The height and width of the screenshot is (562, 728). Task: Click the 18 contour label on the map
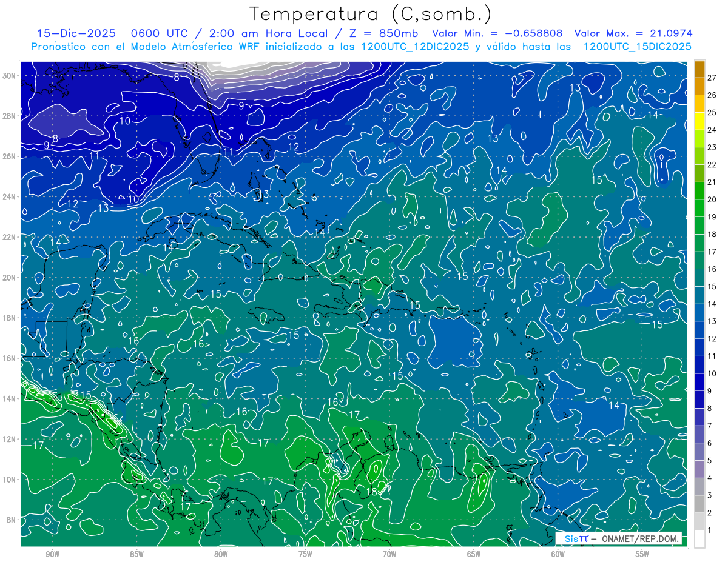(372, 492)
